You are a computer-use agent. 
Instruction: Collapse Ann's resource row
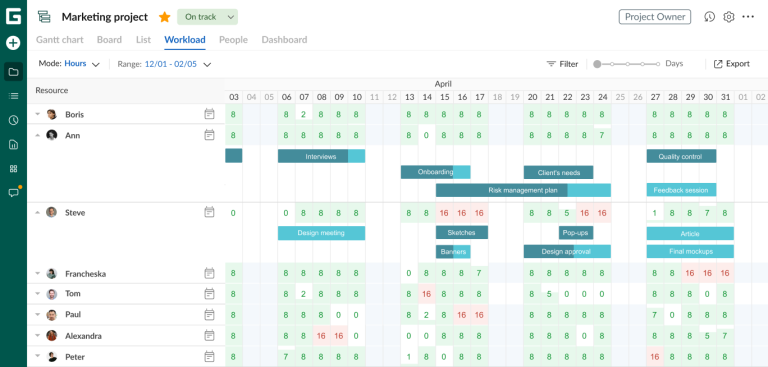click(x=38, y=135)
